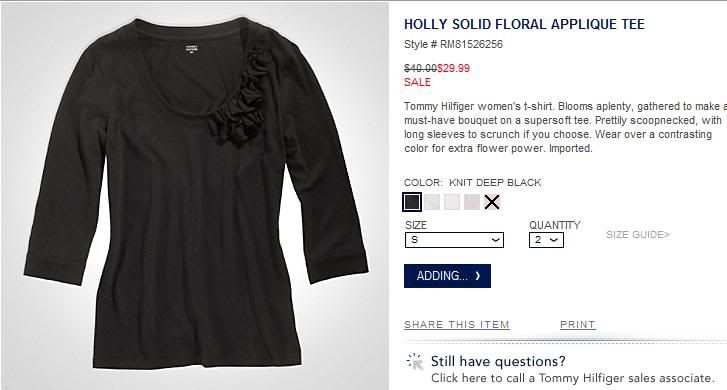Open the Size Guide link
This screenshot has height=390, width=727.
pos(638,235)
